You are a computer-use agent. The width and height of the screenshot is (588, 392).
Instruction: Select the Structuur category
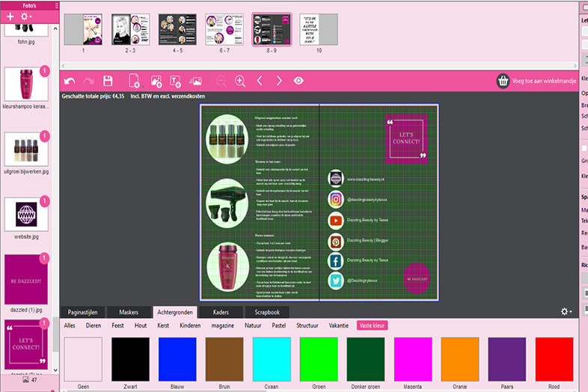[307, 325]
